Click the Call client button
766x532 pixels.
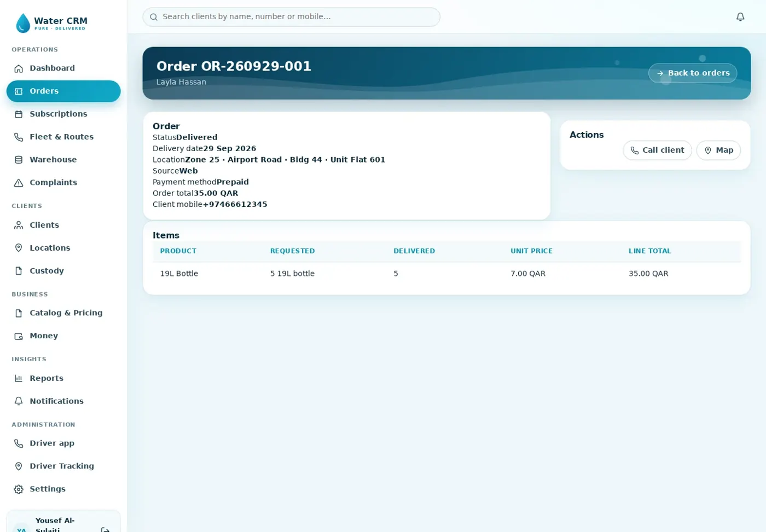[657, 151]
